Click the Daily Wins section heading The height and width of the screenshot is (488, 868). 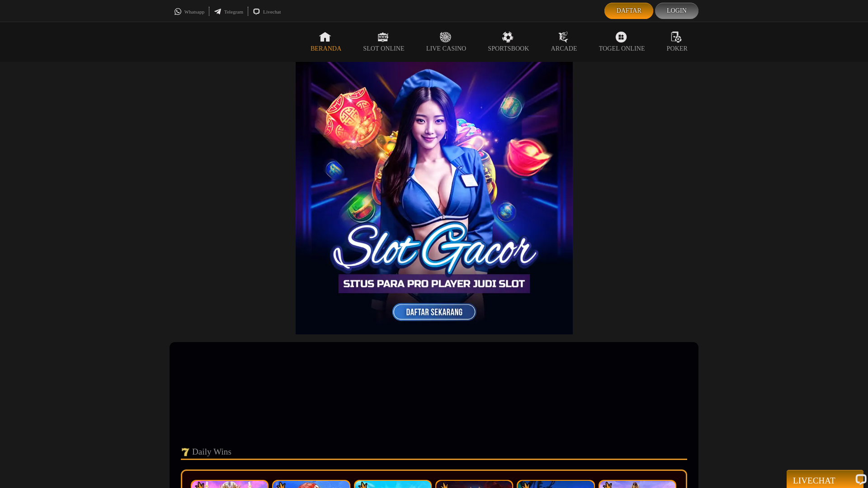(x=211, y=452)
